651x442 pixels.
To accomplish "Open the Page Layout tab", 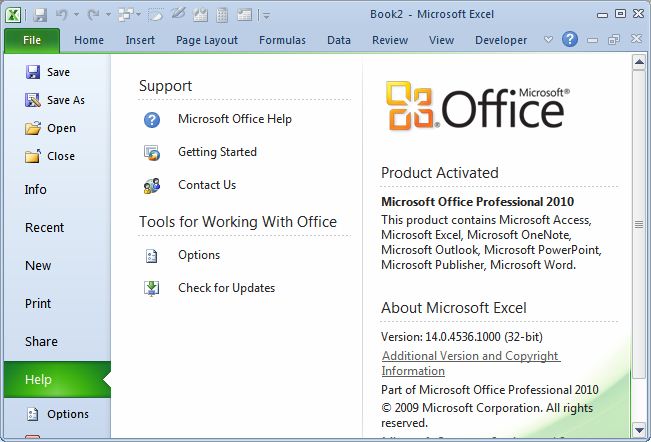I will tap(207, 40).
